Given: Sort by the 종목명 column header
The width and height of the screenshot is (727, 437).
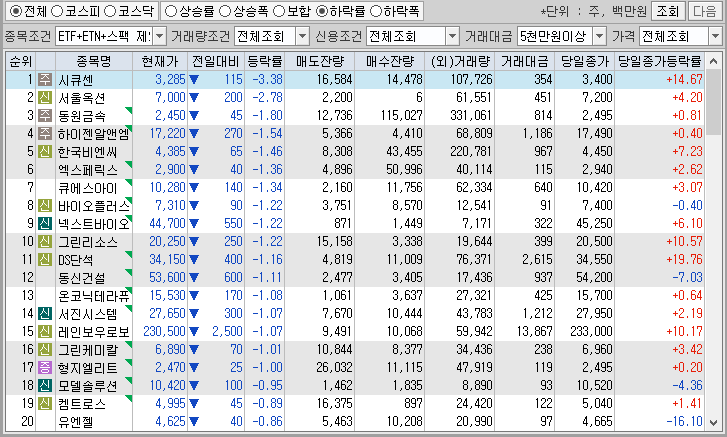Looking at the screenshot, I should click(94, 61).
